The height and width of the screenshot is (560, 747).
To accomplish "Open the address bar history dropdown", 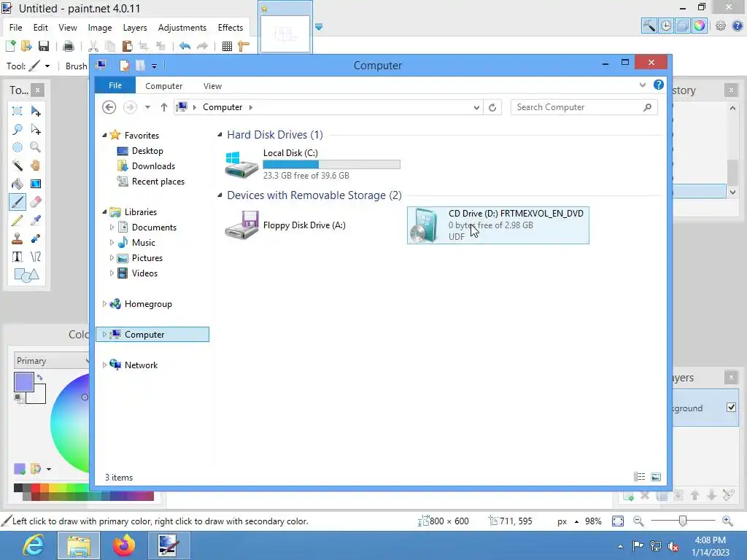I will click(x=476, y=108).
